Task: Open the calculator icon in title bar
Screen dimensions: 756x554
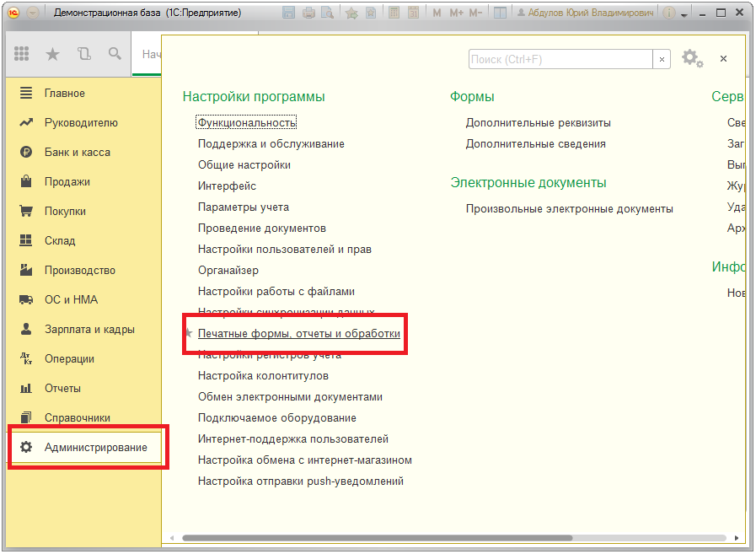Action: pyautogui.click(x=394, y=13)
